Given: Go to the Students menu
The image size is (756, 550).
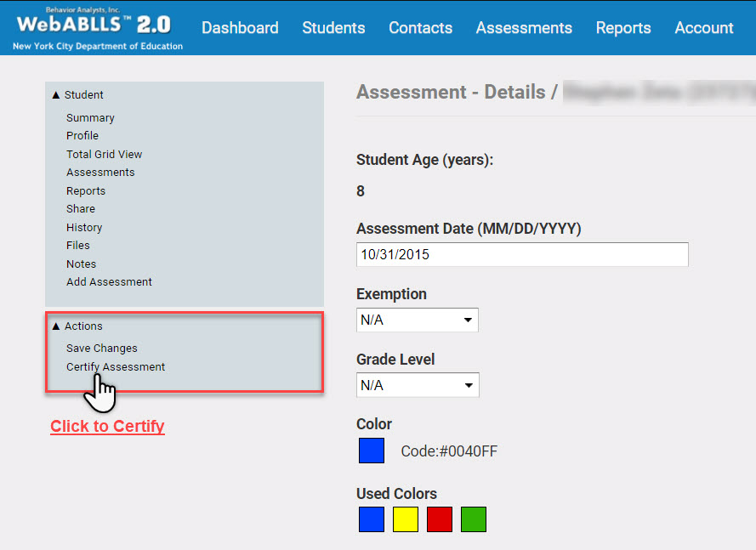Looking at the screenshot, I should point(333,28).
